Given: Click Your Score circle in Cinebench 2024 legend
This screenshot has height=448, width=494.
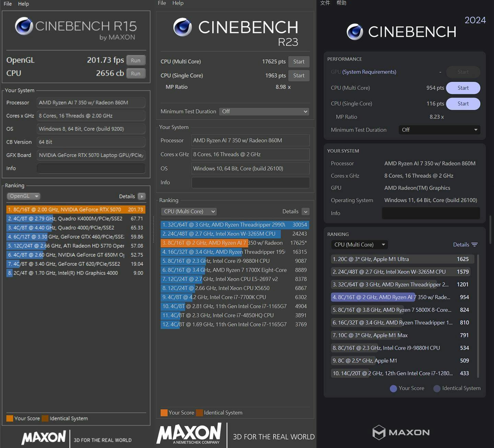Looking at the screenshot, I should (393, 389).
